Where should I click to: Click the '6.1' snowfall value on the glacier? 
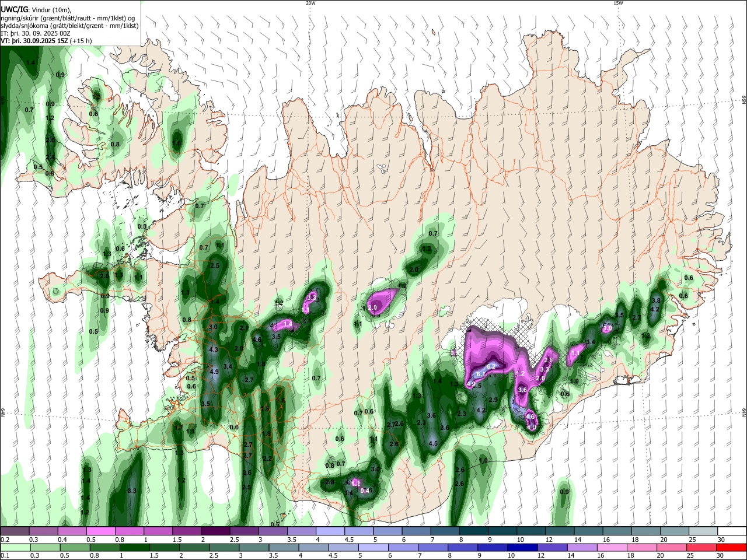coord(481,374)
